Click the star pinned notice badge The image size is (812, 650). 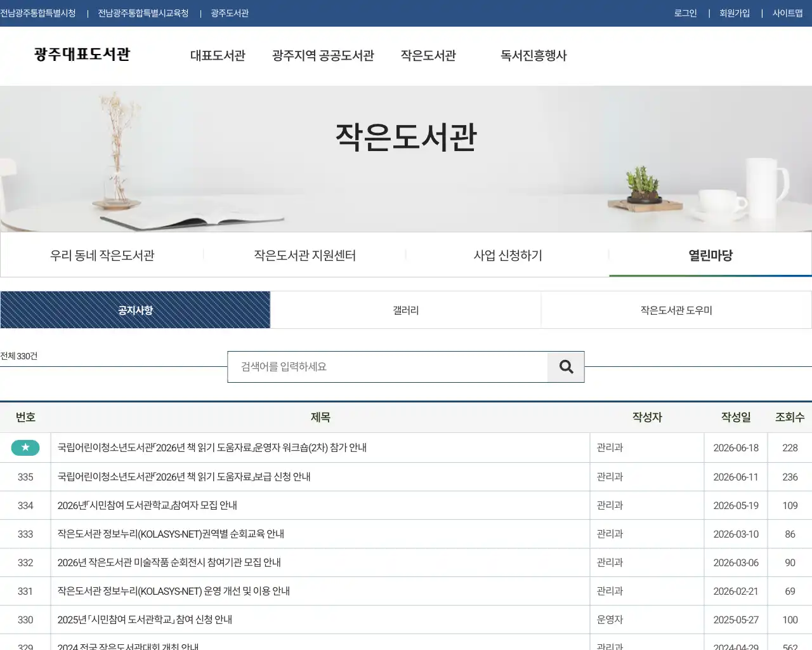point(25,448)
